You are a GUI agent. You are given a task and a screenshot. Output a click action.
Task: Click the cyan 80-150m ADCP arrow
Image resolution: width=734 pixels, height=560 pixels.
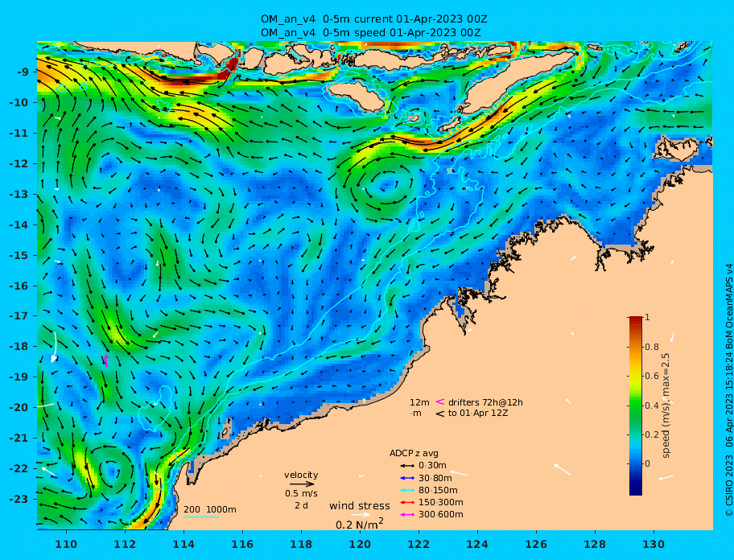click(407, 490)
